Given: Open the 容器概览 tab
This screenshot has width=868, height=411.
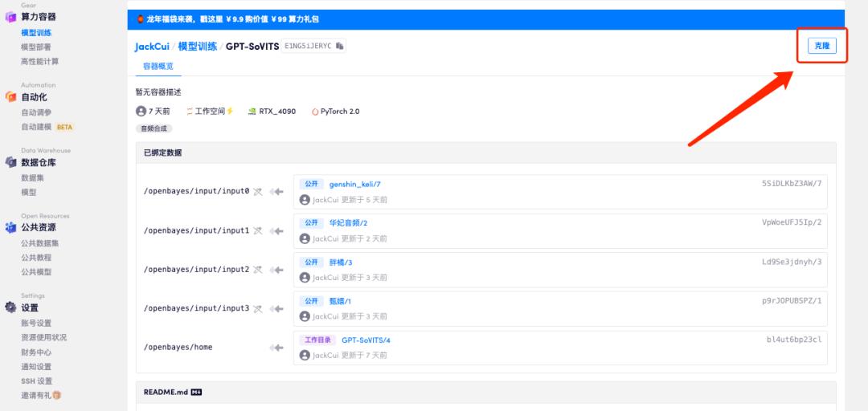Looking at the screenshot, I should (x=158, y=67).
